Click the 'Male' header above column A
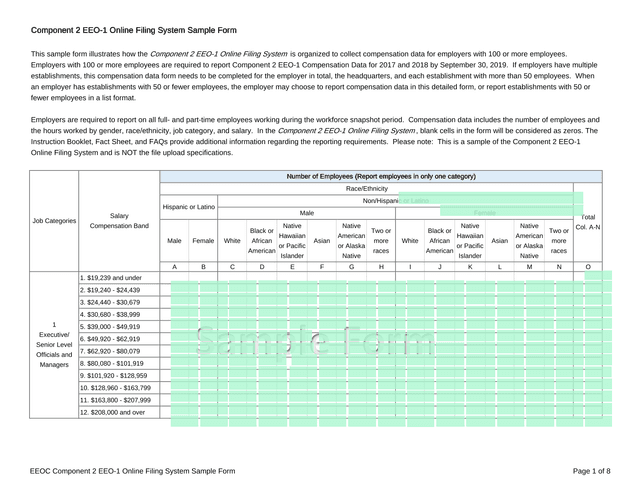Screen dimensions: 640x495 click(x=174, y=241)
